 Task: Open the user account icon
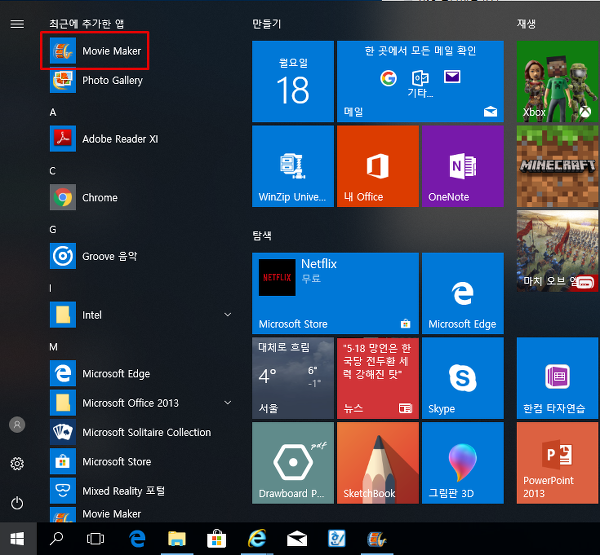tap(17, 424)
